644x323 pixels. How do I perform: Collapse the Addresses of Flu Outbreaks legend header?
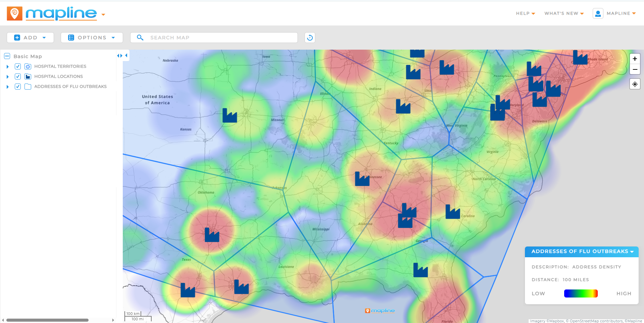582,252
